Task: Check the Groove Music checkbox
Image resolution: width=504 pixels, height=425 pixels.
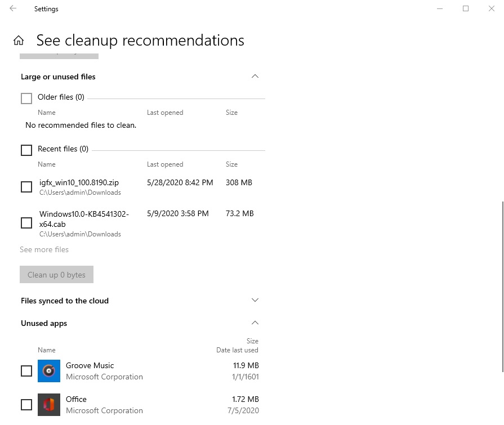Action: tap(26, 371)
